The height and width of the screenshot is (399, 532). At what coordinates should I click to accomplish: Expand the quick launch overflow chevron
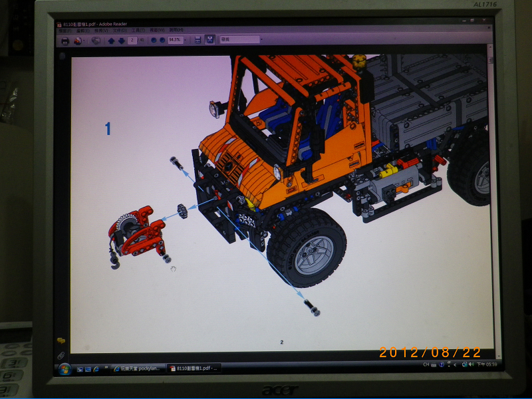pyautogui.click(x=106, y=368)
